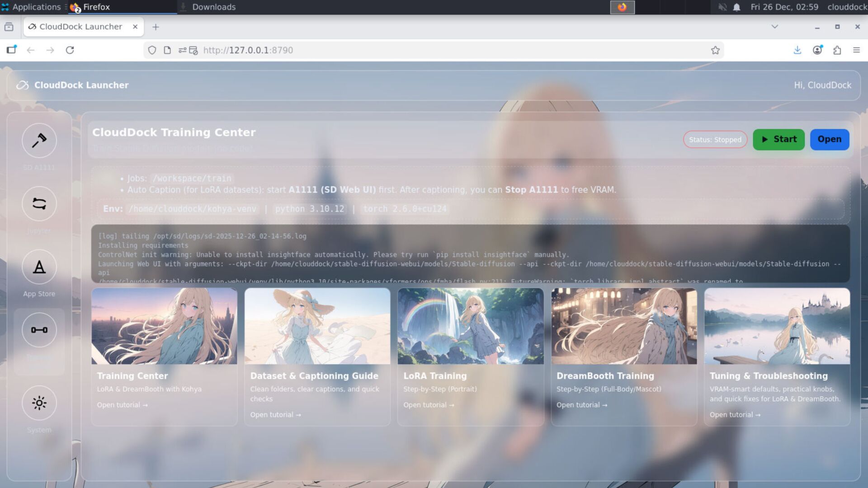Click the privacy shield in address bar

pos(152,50)
